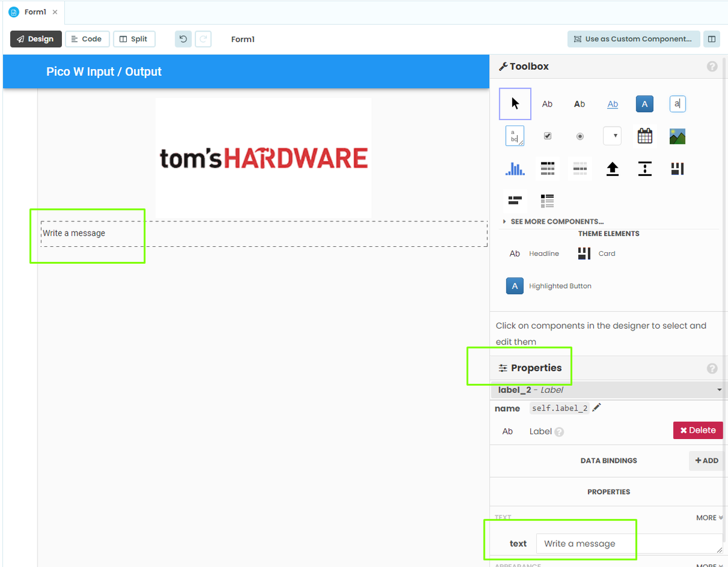Expand MORE options in the TEXT section
Image resolution: width=728 pixels, height=567 pixels.
pos(709,517)
